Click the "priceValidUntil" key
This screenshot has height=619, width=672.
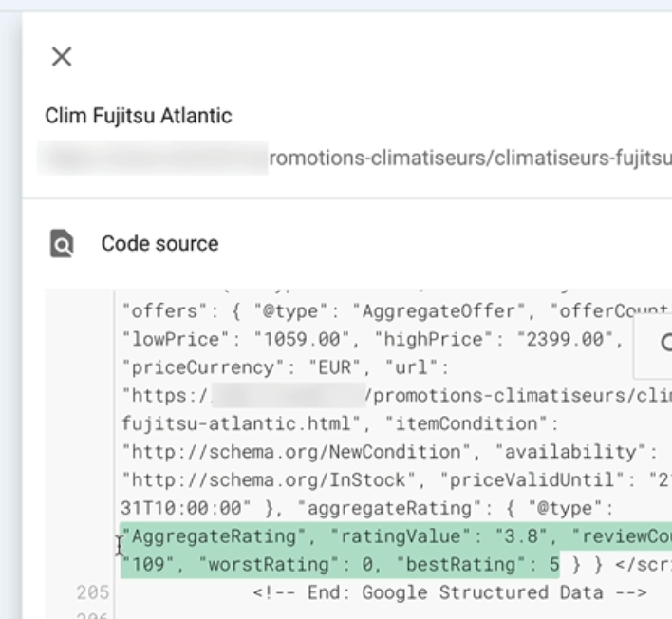532,480
